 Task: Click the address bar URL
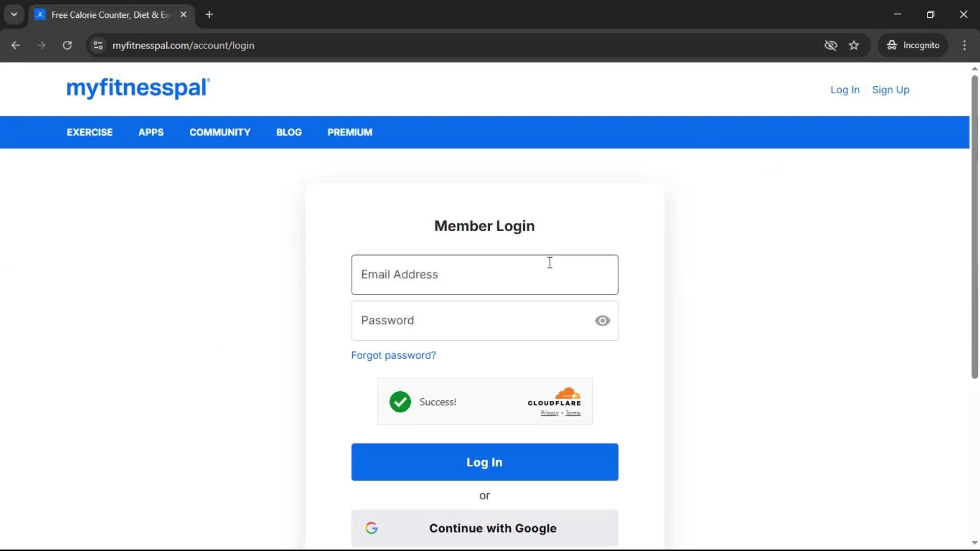[x=183, y=45]
